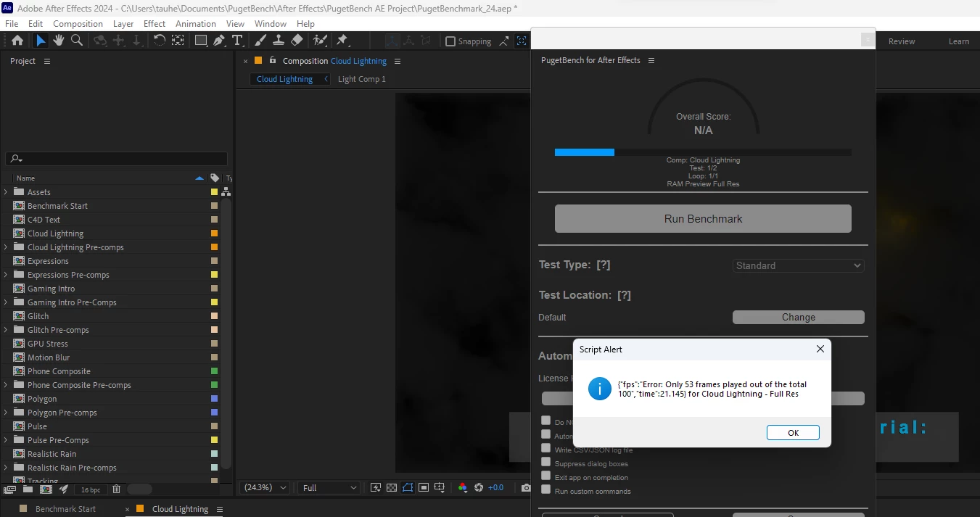Click the Test Type [?] help link
The height and width of the screenshot is (517, 980).
604,265
